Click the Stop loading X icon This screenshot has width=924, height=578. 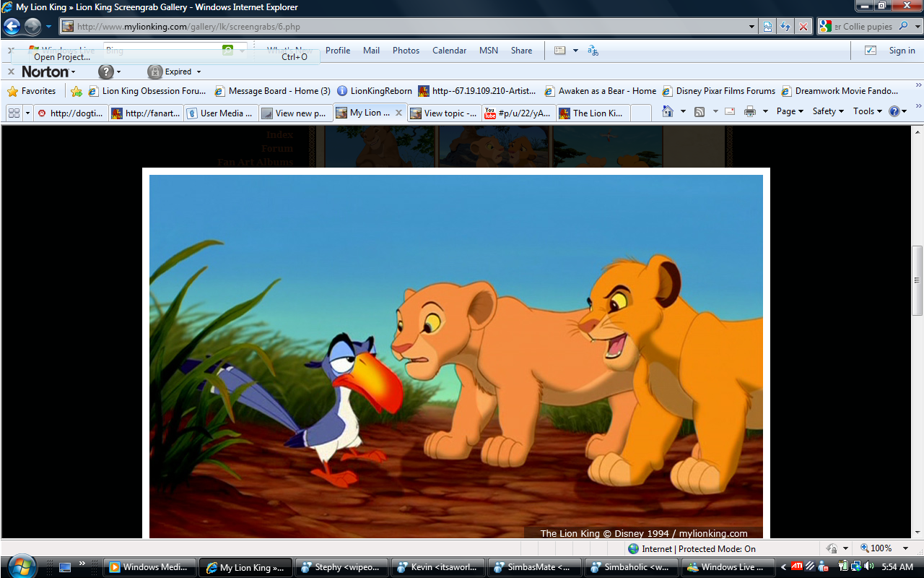[x=803, y=27]
